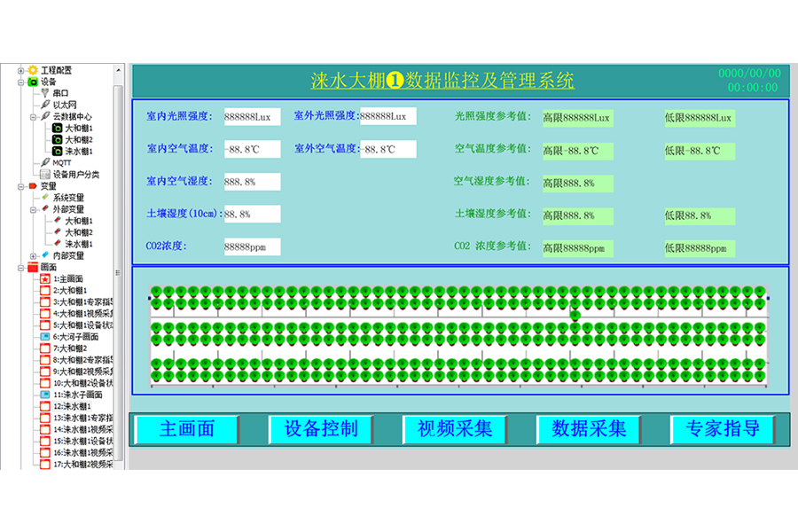Viewport: 798px width, 532px height.
Task: Select 大和棚2 variable tag under 外部变量
Action: pos(58,232)
